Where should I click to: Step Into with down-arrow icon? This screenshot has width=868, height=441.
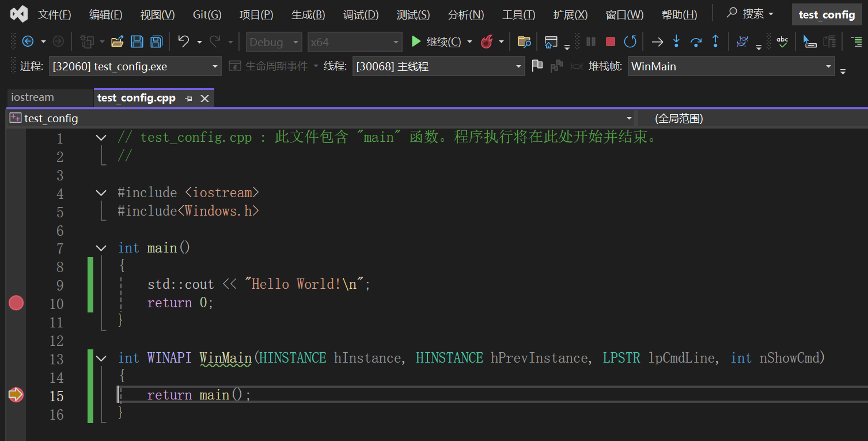point(676,41)
